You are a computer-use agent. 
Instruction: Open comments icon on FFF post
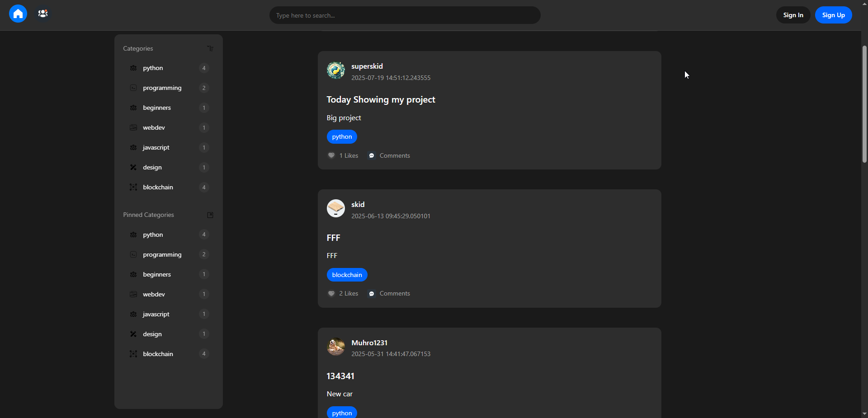(372, 294)
